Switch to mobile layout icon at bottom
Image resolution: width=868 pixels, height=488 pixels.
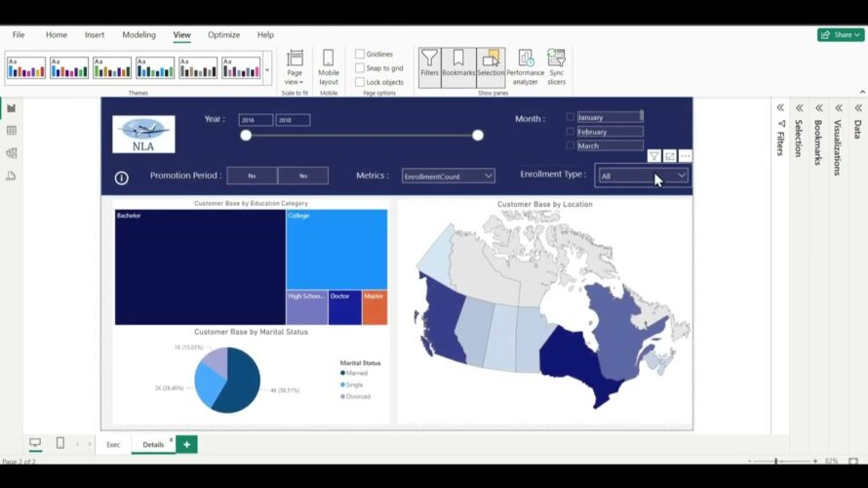60,443
